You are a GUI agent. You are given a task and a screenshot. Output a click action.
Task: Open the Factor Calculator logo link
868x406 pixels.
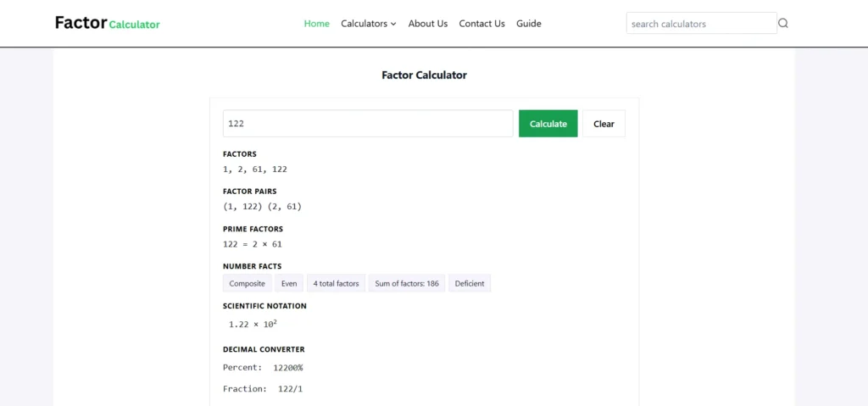point(108,23)
